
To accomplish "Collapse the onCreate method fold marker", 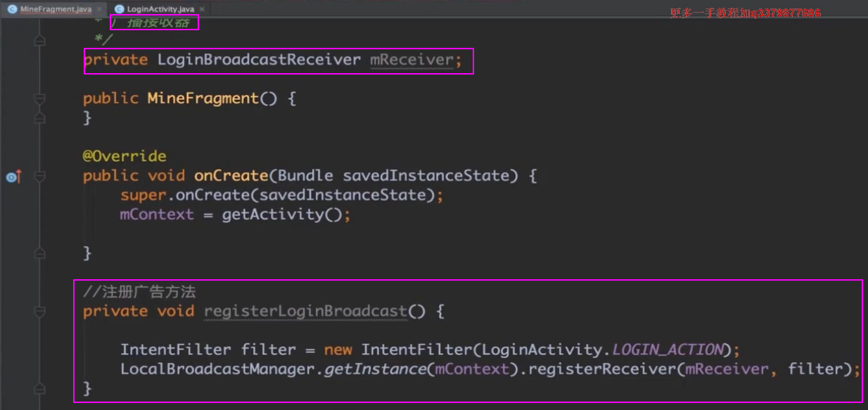I will (x=40, y=177).
